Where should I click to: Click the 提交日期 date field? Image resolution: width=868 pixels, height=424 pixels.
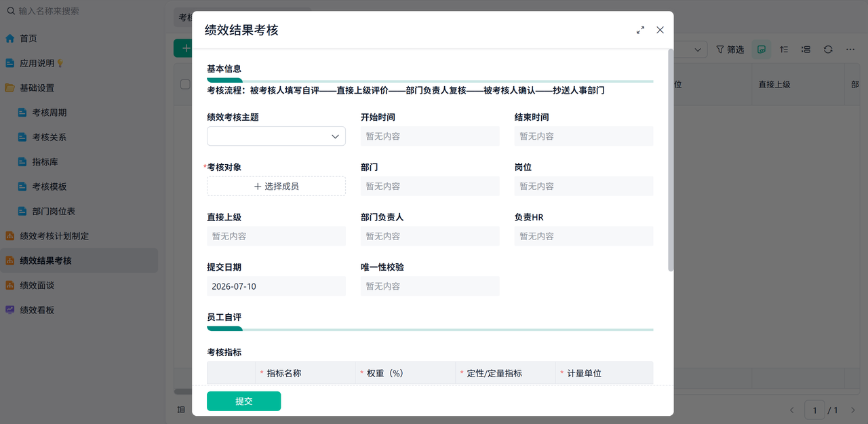276,286
